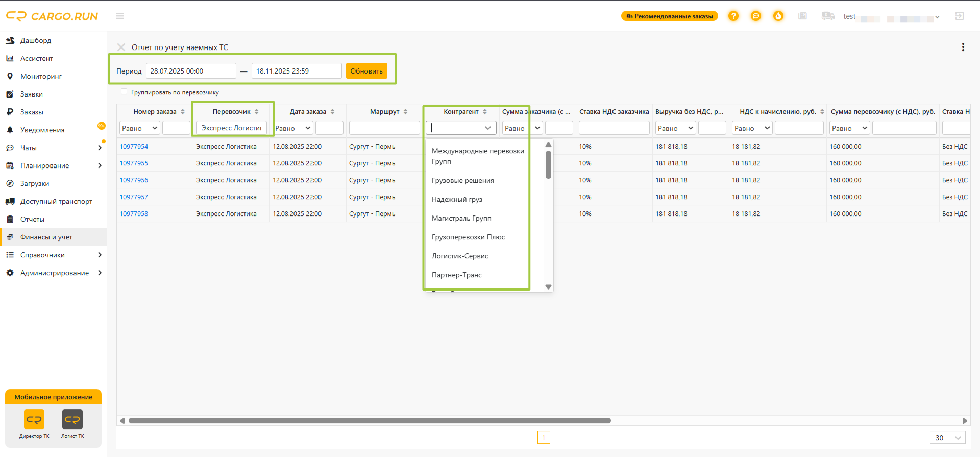Open order link 10977955
980x457 pixels.
[x=134, y=163]
